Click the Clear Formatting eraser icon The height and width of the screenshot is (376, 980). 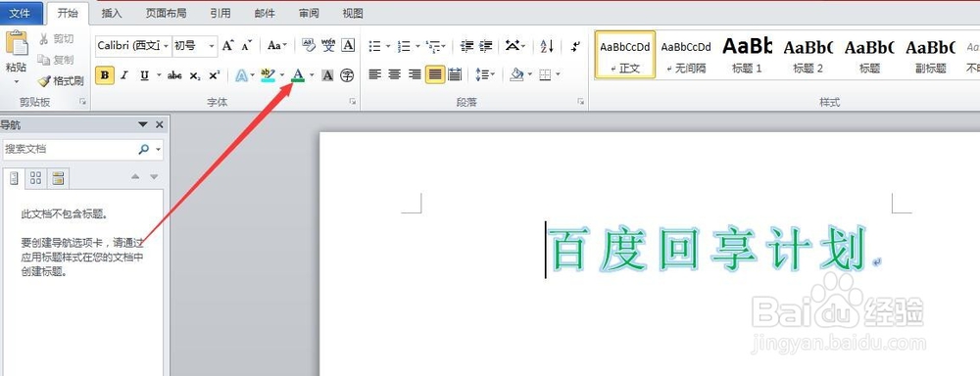308,45
